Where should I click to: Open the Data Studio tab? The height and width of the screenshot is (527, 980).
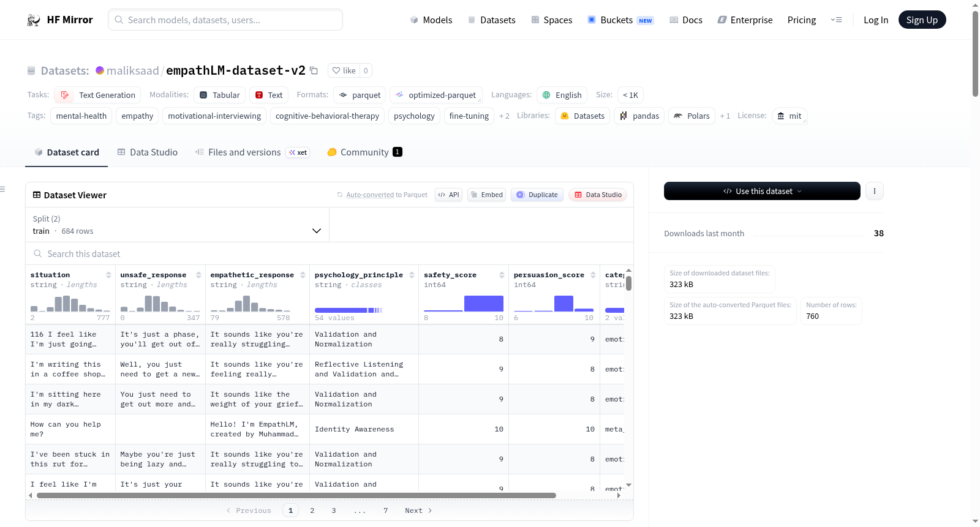tap(148, 152)
